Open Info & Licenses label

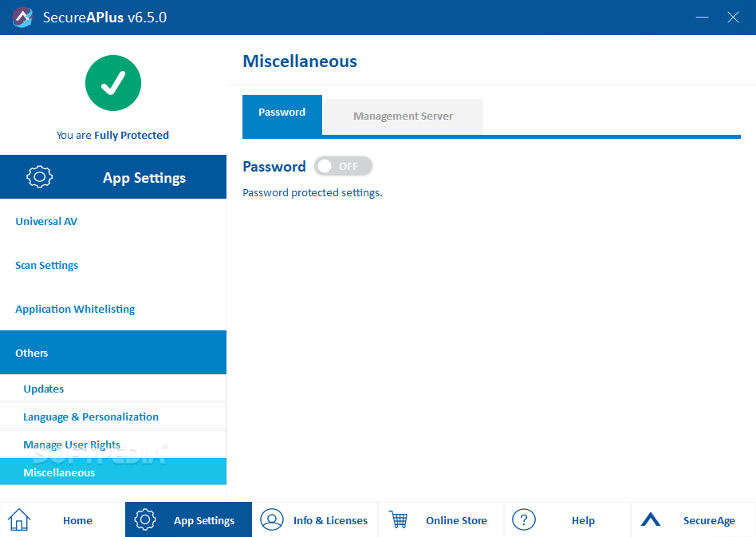(x=330, y=520)
